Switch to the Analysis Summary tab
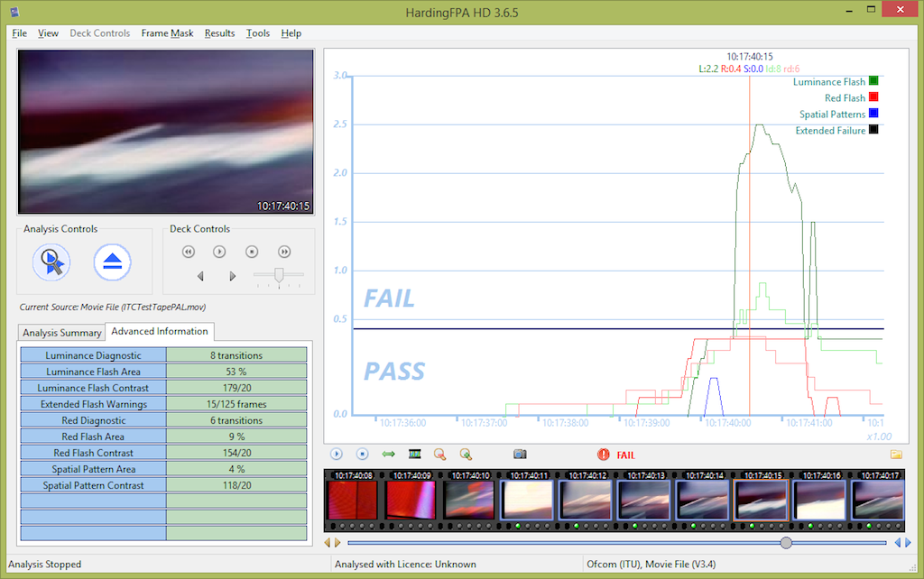924x579 pixels. [62, 332]
